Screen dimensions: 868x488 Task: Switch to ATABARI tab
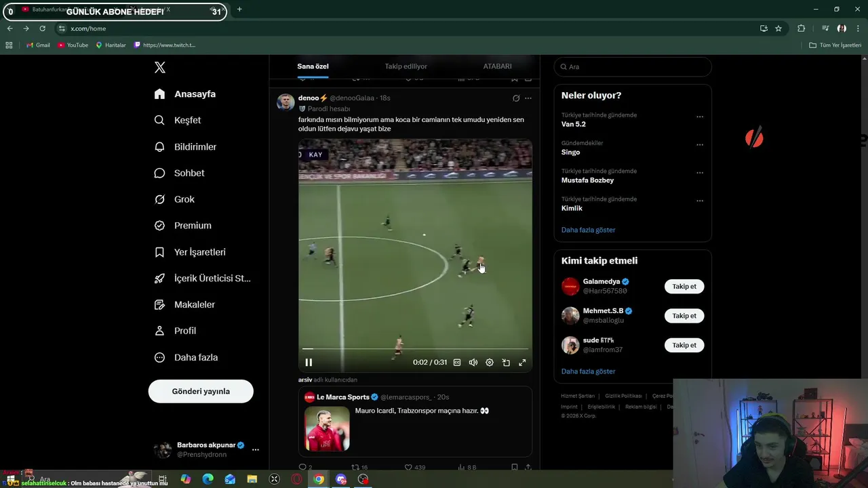pos(497,66)
